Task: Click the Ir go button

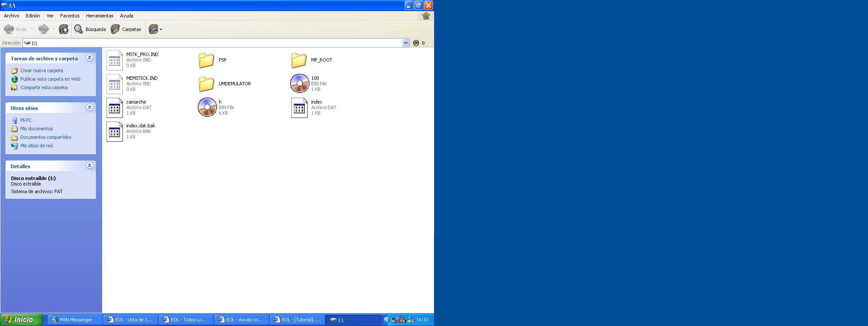Action: tap(419, 43)
